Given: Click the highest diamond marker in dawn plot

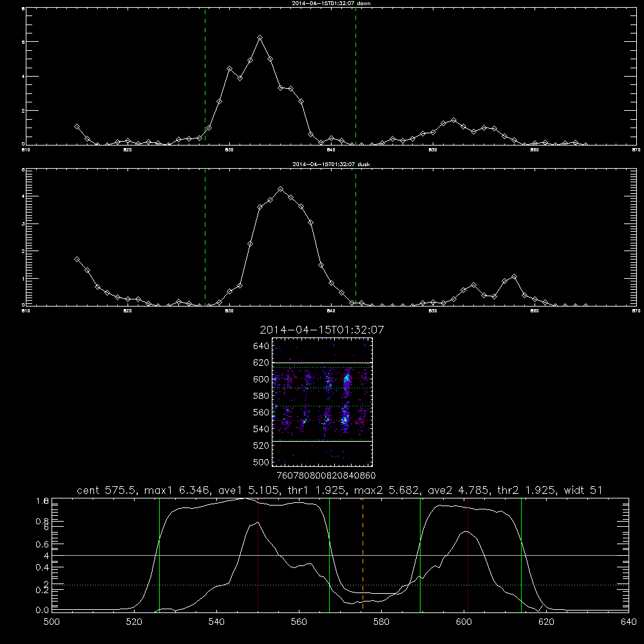Looking at the screenshot, I should (260, 38).
